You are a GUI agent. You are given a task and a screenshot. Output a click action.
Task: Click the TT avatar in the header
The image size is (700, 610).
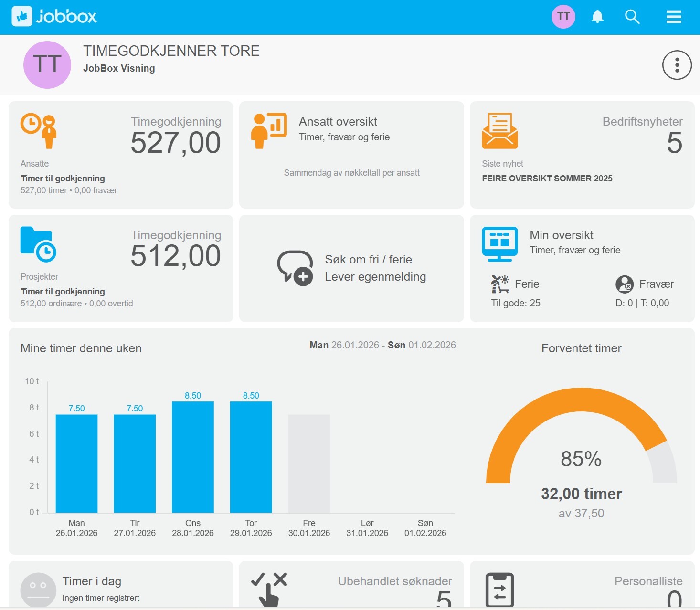563,17
